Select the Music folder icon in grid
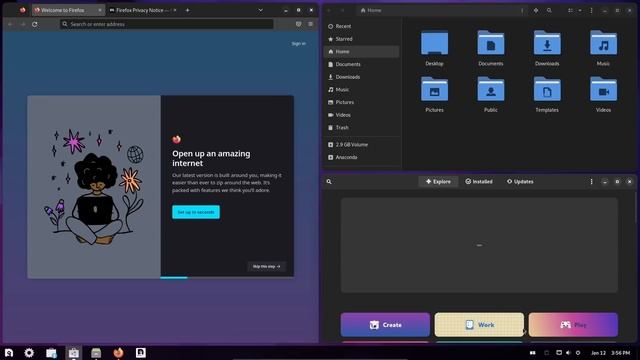 point(603,43)
